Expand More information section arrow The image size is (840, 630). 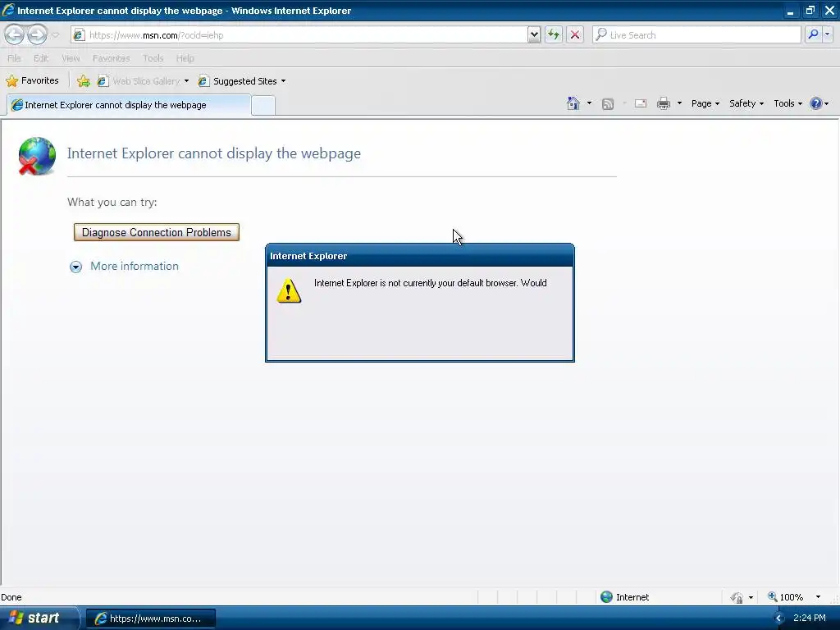click(x=76, y=267)
